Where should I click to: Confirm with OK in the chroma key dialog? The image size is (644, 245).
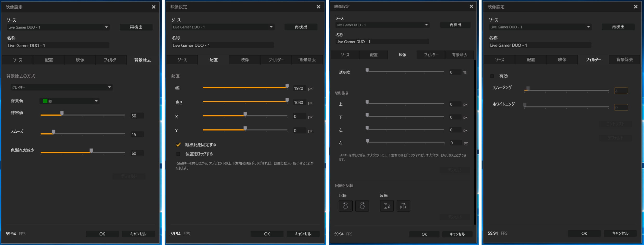coord(102,234)
